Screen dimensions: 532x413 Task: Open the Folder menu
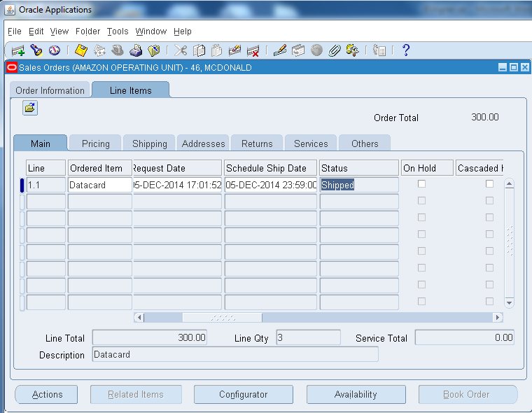(x=88, y=31)
